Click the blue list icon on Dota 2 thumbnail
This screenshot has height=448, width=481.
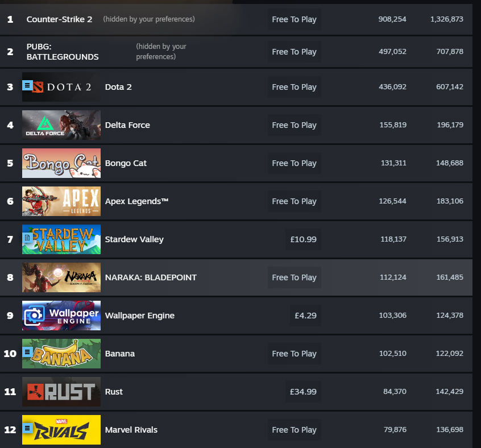(27, 85)
